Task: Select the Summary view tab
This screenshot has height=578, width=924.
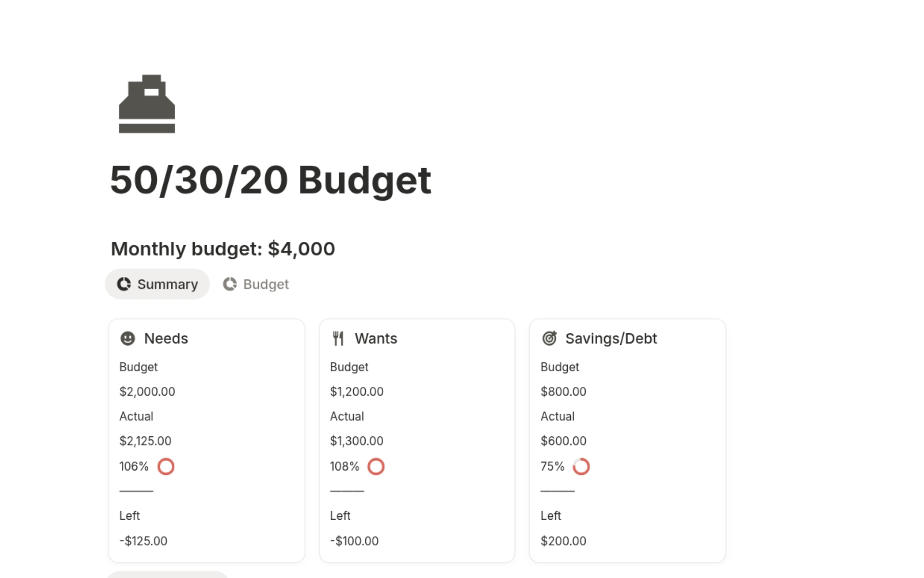Action: [157, 284]
